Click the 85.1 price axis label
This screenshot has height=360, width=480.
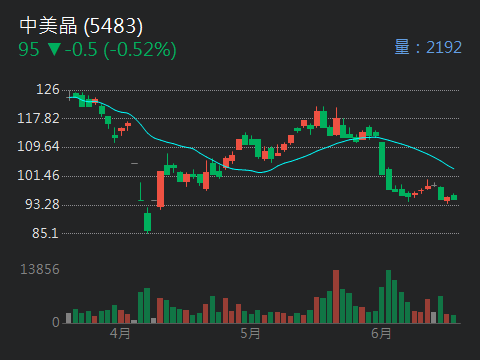coord(45,233)
